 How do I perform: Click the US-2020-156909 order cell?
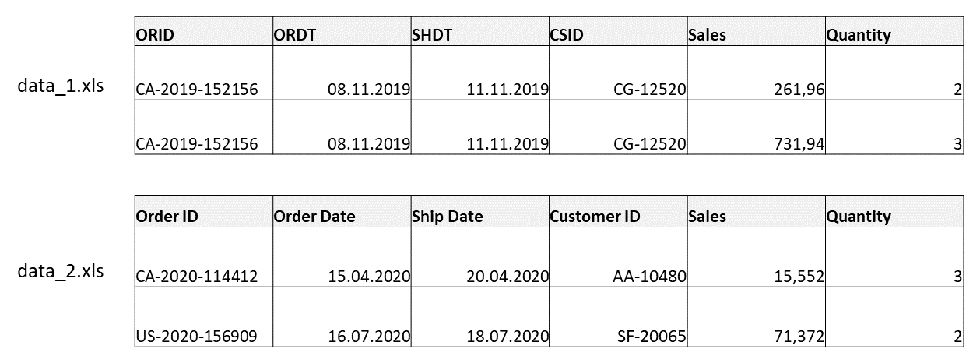pyautogui.click(x=203, y=317)
